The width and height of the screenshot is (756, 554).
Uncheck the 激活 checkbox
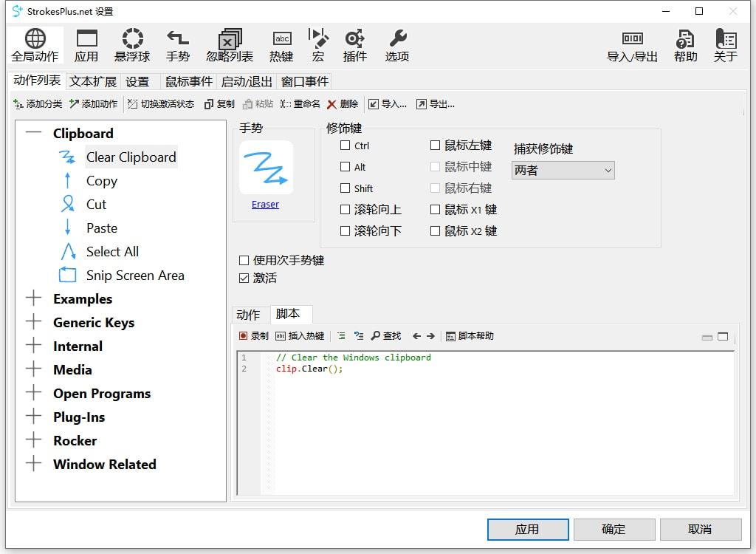244,278
